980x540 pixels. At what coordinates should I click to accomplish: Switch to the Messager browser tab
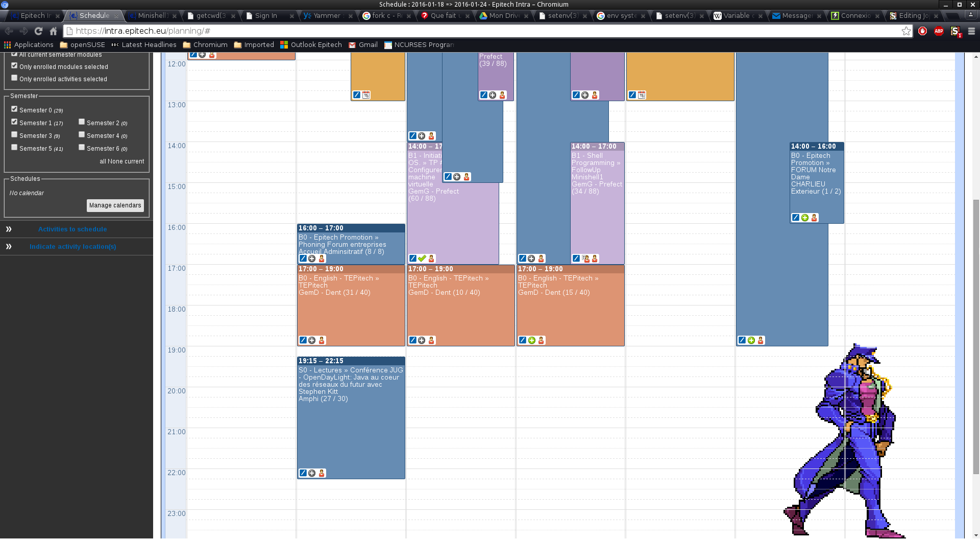tap(797, 16)
